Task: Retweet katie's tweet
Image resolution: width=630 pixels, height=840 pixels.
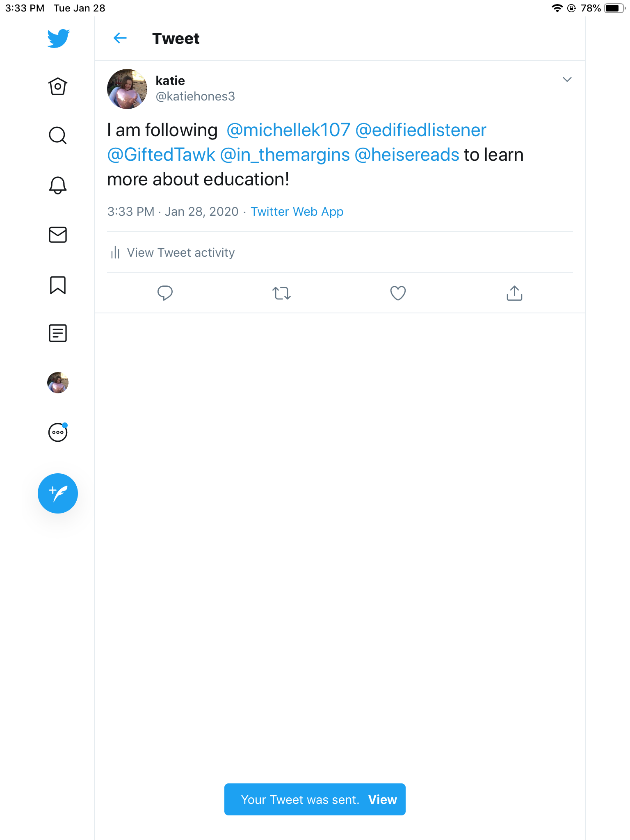Action: click(282, 293)
